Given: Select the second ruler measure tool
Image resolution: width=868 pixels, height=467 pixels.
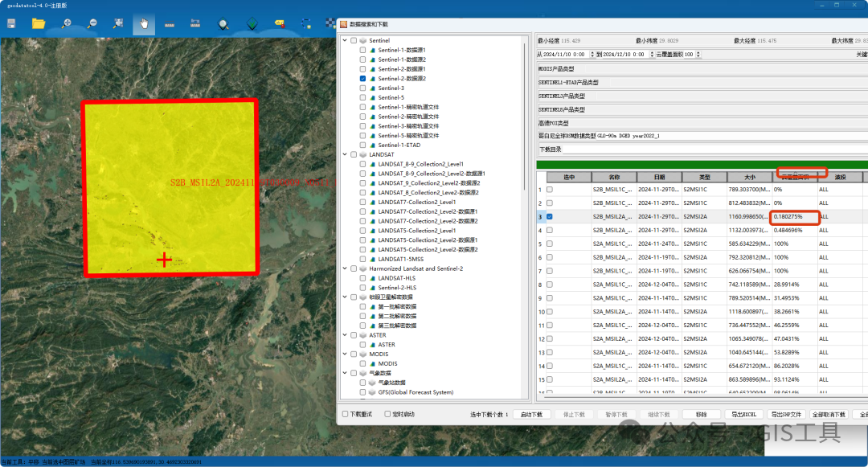Looking at the screenshot, I should click(195, 24).
